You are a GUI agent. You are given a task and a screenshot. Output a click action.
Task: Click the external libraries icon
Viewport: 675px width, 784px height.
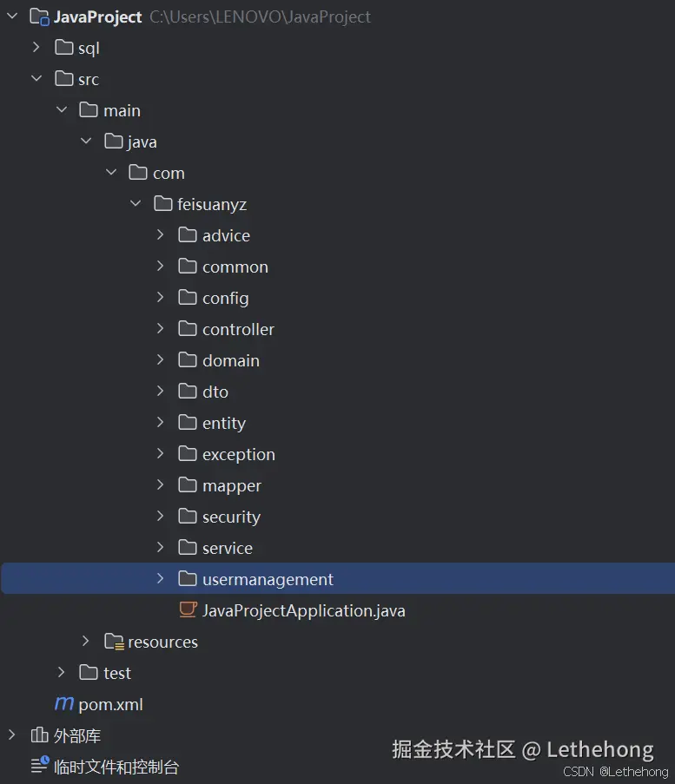pyautogui.click(x=39, y=735)
